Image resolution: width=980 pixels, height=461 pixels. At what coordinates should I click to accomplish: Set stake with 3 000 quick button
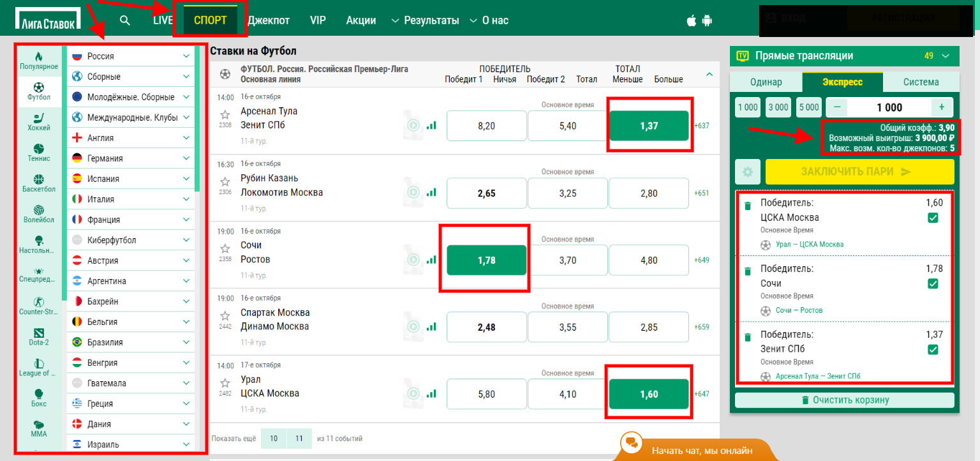(x=778, y=107)
